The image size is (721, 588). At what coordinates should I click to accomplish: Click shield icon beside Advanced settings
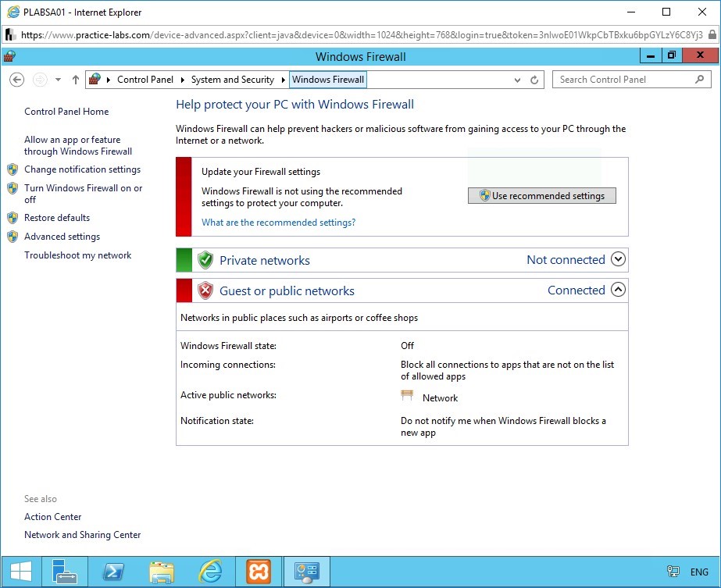pyautogui.click(x=12, y=237)
